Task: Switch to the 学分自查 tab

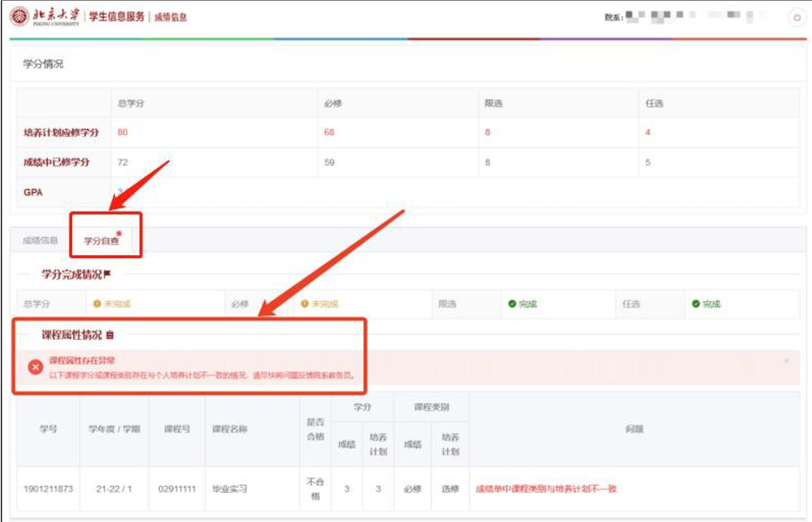Action: [x=101, y=240]
